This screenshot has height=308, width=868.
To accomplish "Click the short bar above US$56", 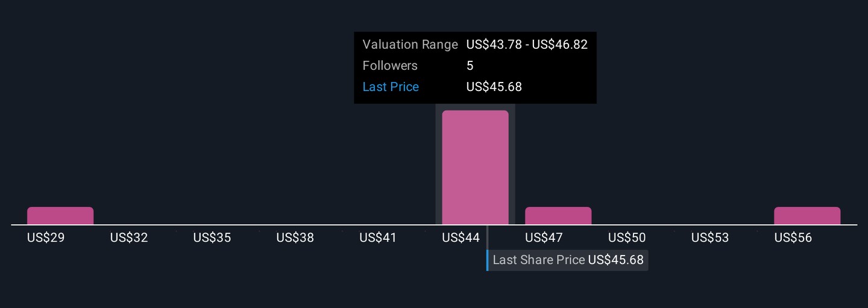I will (x=807, y=216).
